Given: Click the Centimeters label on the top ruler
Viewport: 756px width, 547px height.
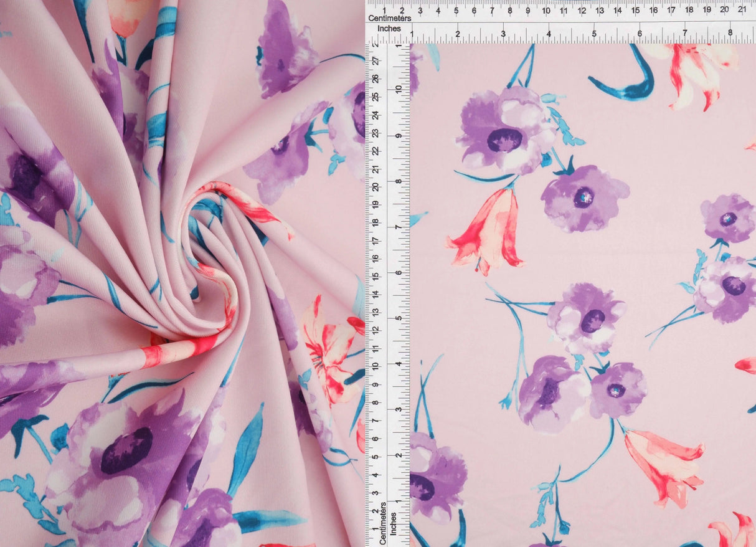Looking at the screenshot, I should pyautogui.click(x=390, y=17).
